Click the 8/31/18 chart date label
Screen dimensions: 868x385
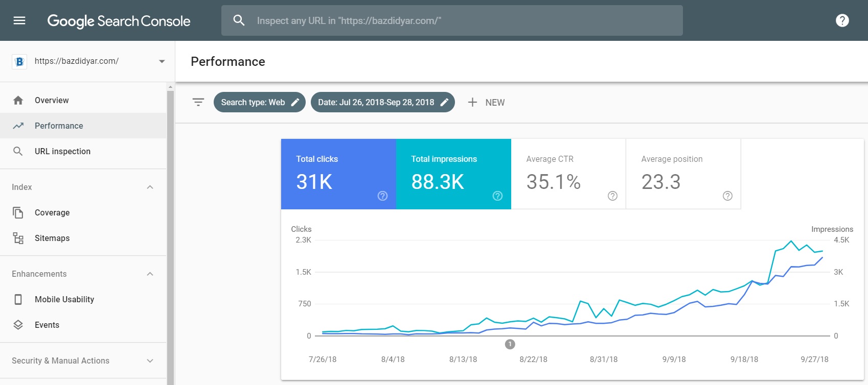click(604, 359)
